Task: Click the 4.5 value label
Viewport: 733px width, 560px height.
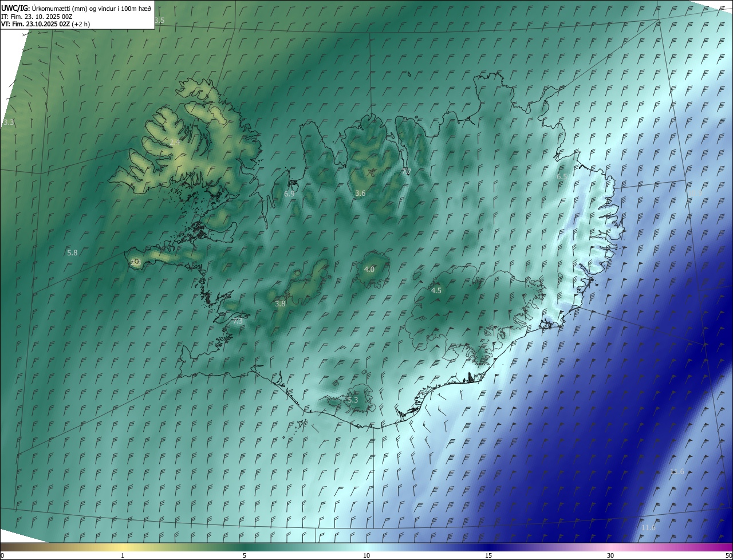Action: point(436,290)
